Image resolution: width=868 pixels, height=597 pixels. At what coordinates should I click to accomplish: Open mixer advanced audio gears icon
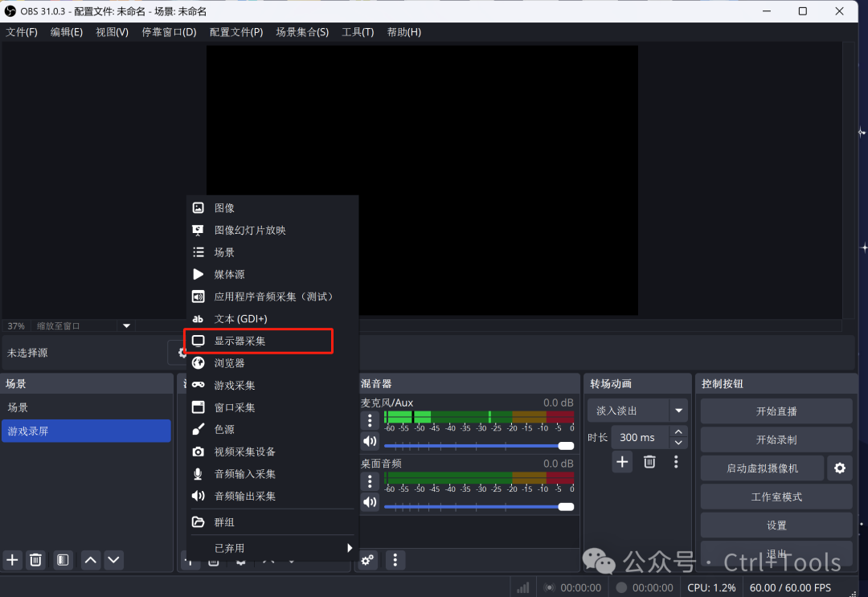368,560
